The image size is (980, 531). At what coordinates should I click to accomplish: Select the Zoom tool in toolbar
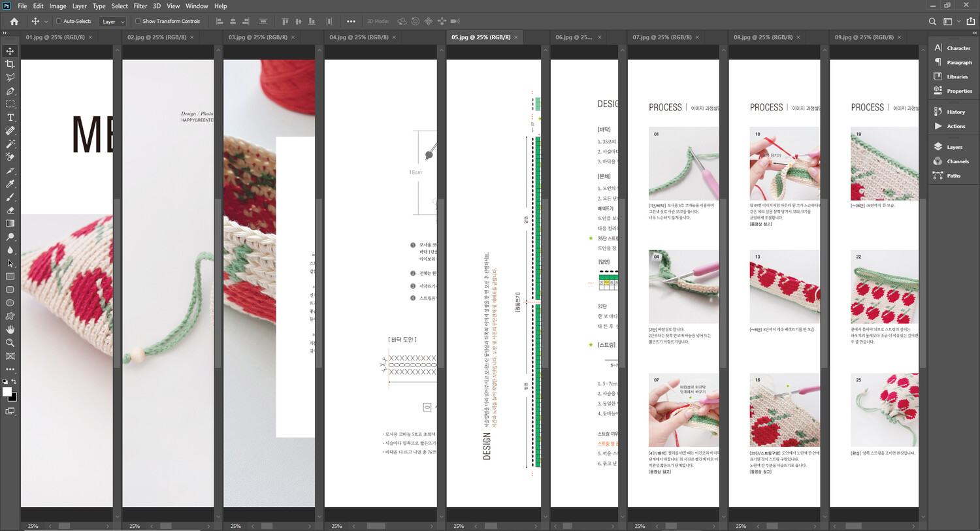pos(10,343)
